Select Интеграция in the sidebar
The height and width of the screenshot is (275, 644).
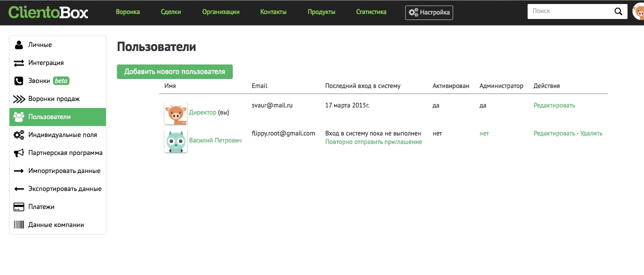[x=58, y=63]
